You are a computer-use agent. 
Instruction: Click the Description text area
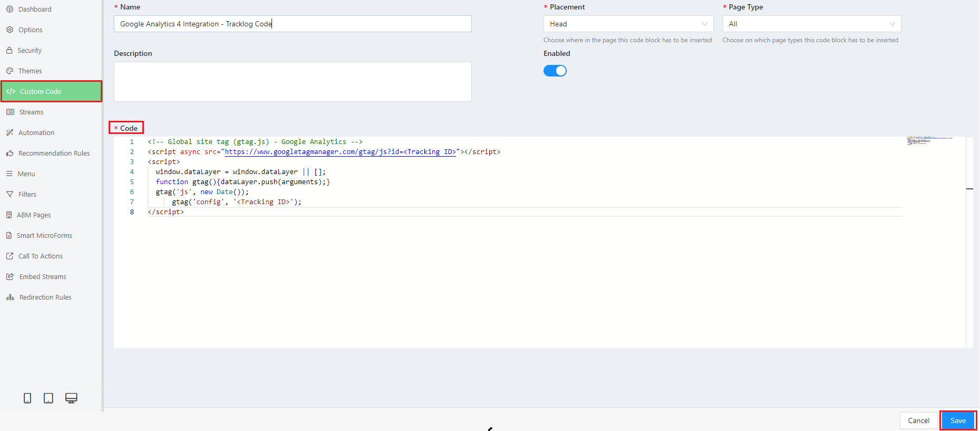293,82
